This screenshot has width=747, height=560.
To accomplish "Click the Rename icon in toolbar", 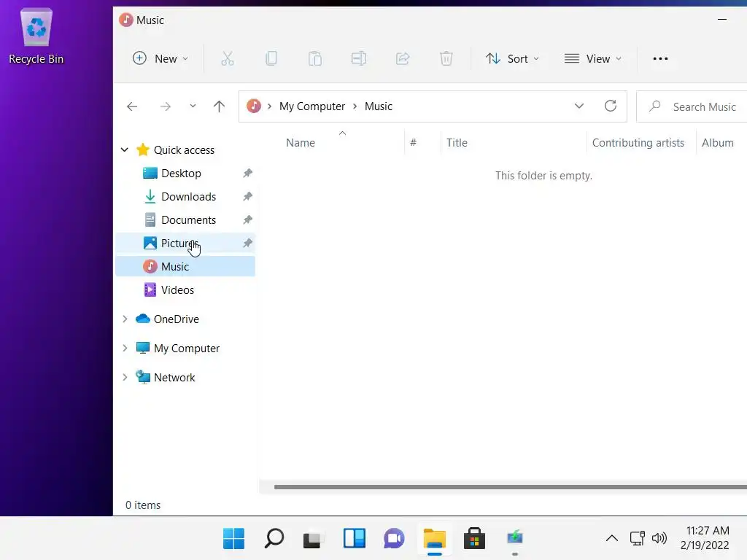I will [x=359, y=58].
